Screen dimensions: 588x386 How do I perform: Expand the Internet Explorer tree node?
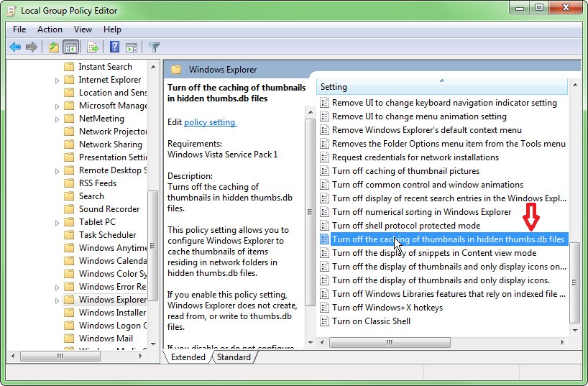click(x=58, y=80)
